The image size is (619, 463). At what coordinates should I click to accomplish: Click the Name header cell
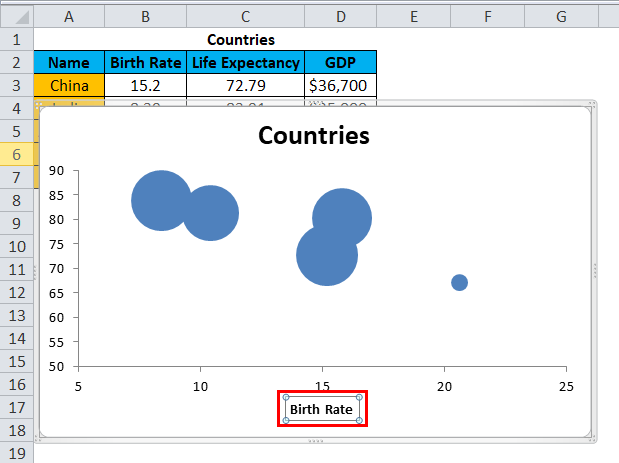click(x=69, y=62)
